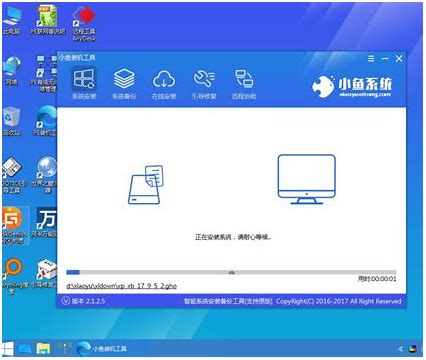This screenshot has width=426, height=360.
Task: Close the 小鱼装机工具 window
Action: (x=399, y=59)
